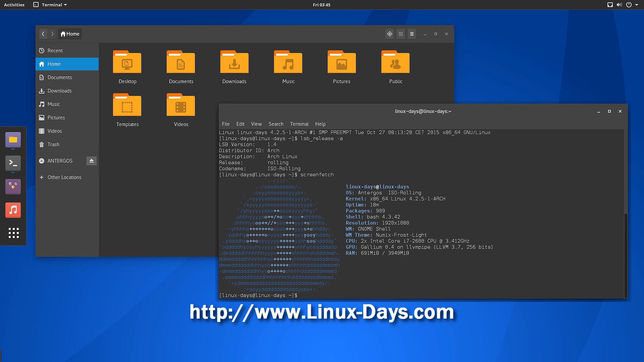Click the terminal prompt line at bottom

258,295
